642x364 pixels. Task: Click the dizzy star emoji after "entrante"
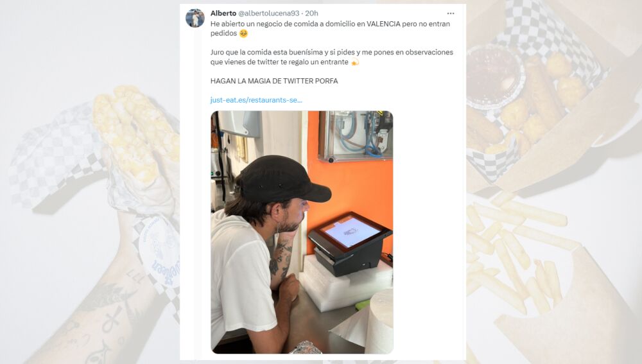[x=355, y=62]
